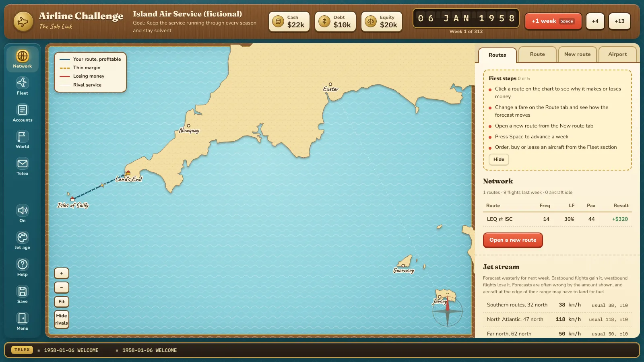This screenshot has height=362, width=644.
Task: Click the 'Week 1 of 312' label
Action: click(x=466, y=31)
